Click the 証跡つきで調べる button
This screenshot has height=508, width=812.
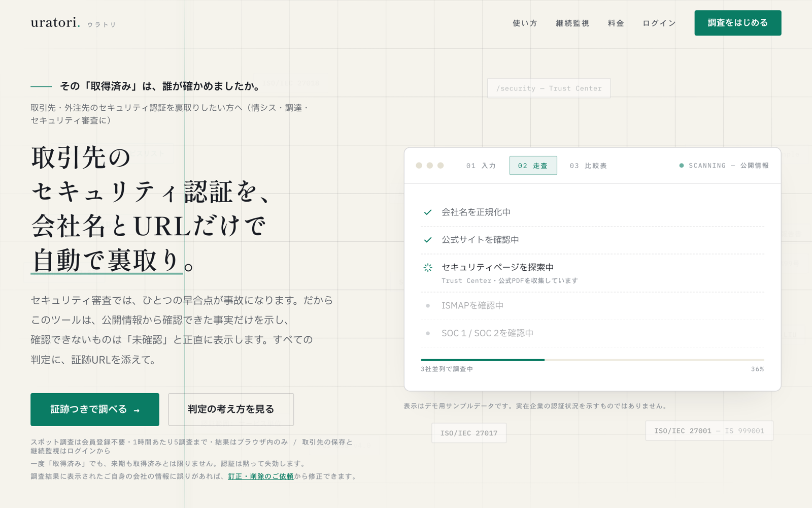coord(95,409)
